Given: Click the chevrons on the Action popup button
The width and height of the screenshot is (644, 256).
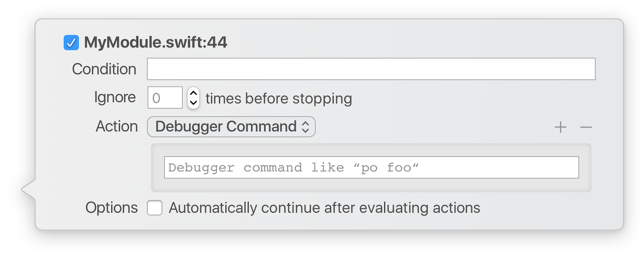Looking at the screenshot, I should tap(305, 127).
